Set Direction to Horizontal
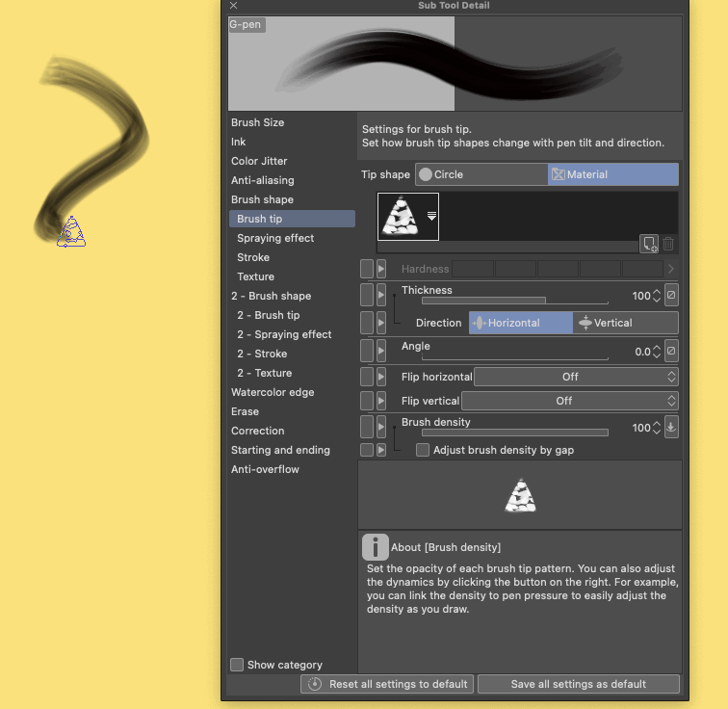Image resolution: width=728 pixels, height=709 pixels. pyautogui.click(x=520, y=323)
